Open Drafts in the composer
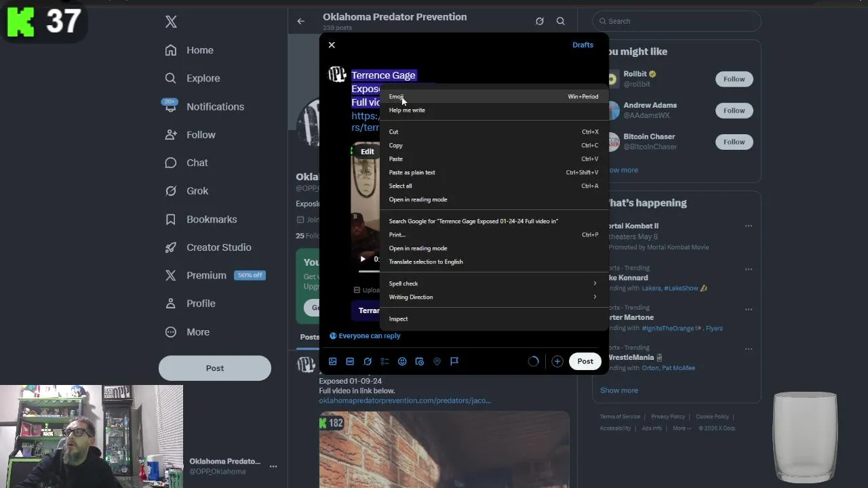Image resolution: width=868 pixels, height=488 pixels. point(583,45)
